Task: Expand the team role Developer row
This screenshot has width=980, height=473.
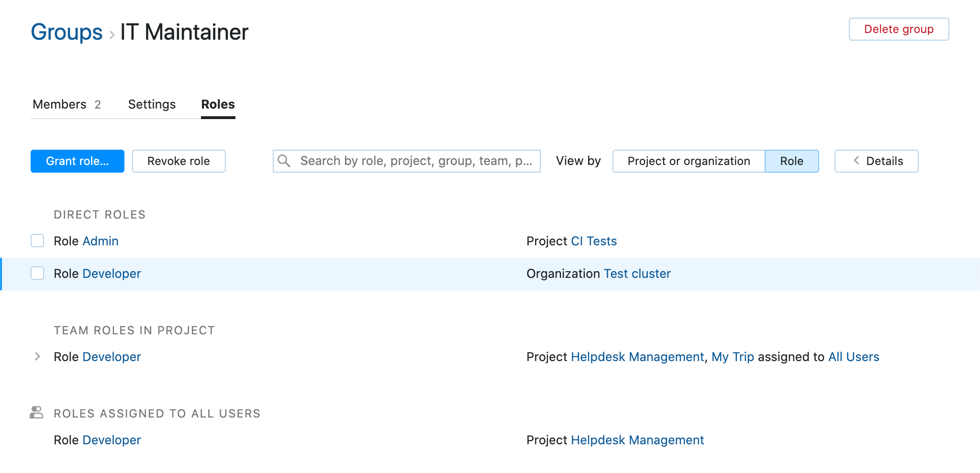Action: [x=37, y=356]
